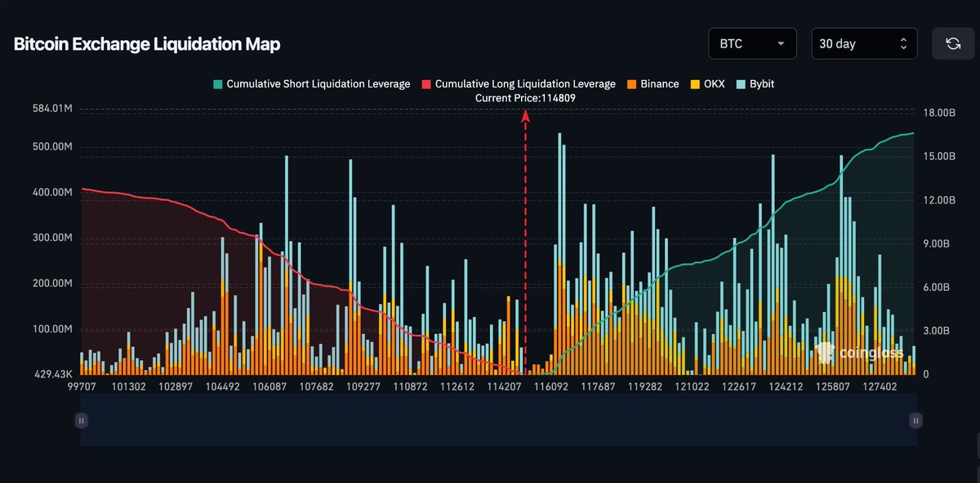Toggle Cumulative Long Liquidation Leverage label
980x483 pixels.
coord(525,84)
